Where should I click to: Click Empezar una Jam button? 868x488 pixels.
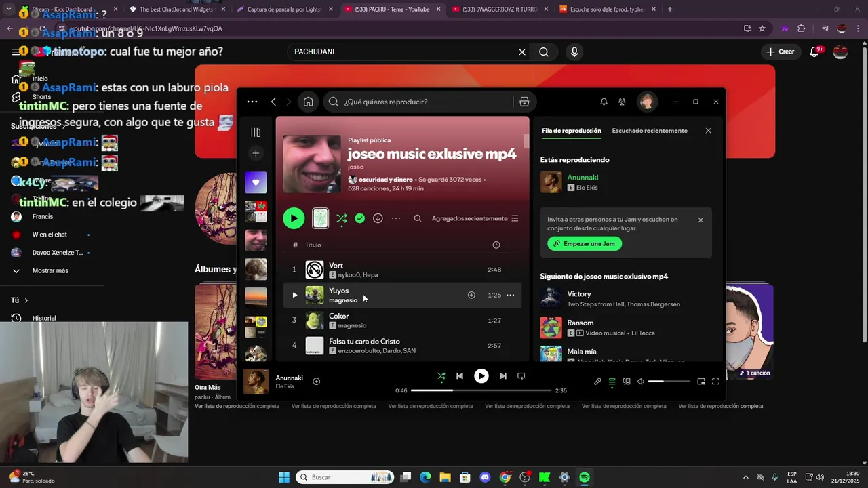click(585, 243)
